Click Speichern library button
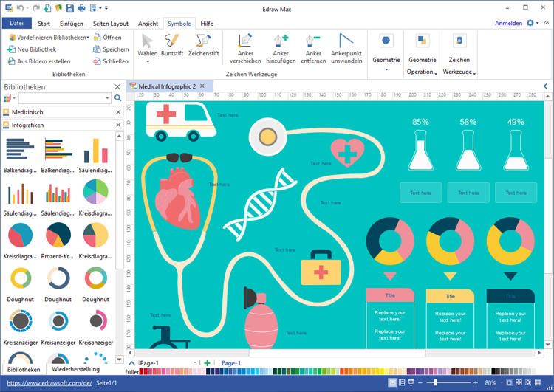The image size is (554, 392). click(111, 49)
